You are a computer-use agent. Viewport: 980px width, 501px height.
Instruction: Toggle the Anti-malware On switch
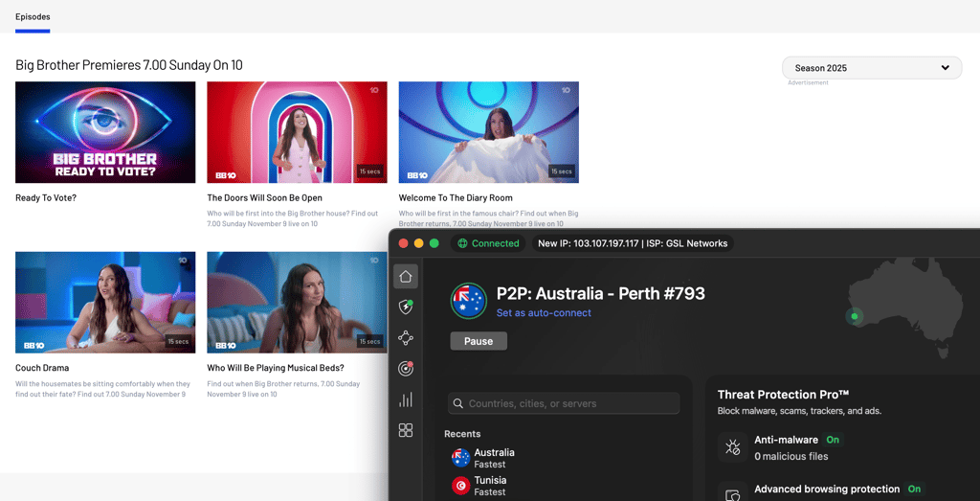click(x=833, y=440)
